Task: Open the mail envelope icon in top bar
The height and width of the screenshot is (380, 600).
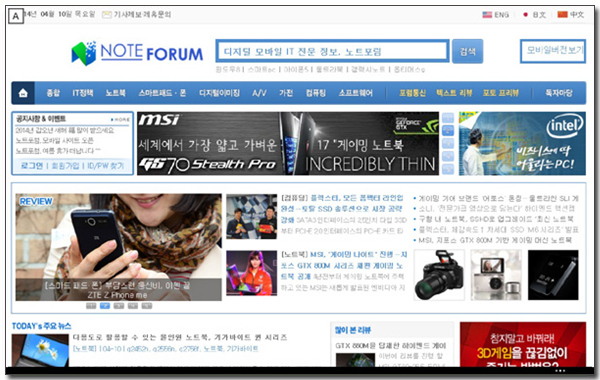Action: click(x=107, y=15)
